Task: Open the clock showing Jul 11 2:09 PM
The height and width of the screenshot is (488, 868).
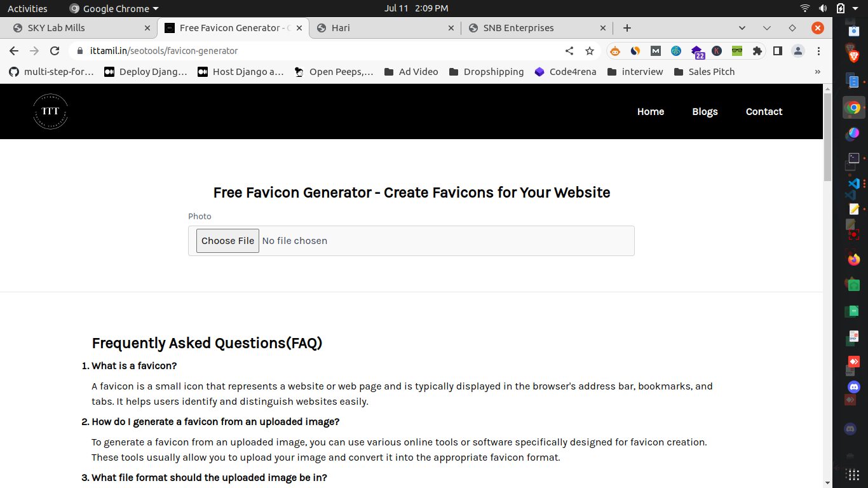Action: 416,8
